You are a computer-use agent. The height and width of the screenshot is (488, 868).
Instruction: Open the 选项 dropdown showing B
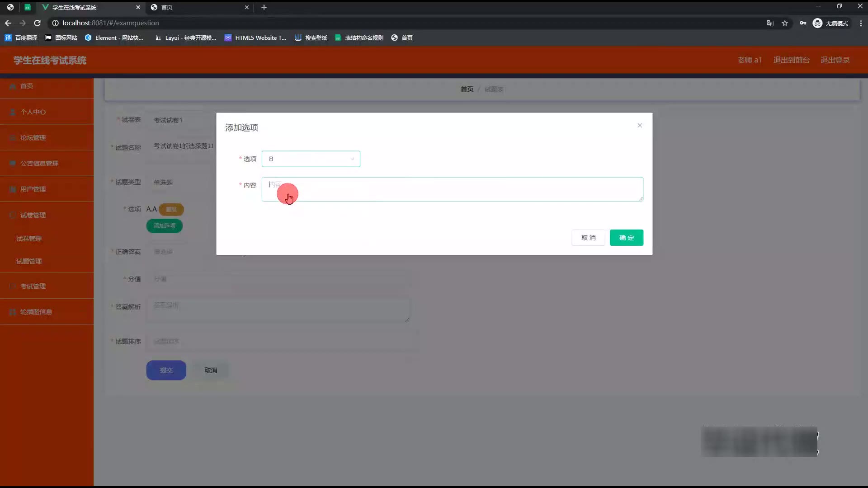pos(311,159)
